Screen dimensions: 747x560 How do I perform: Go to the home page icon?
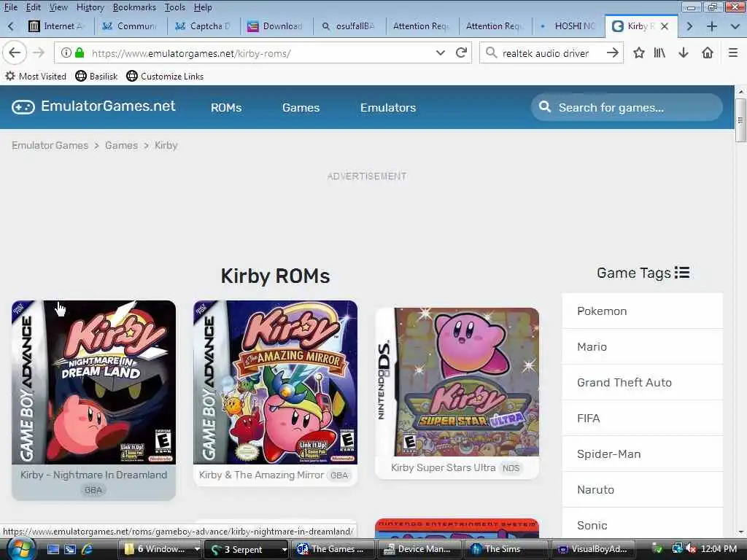708,52
